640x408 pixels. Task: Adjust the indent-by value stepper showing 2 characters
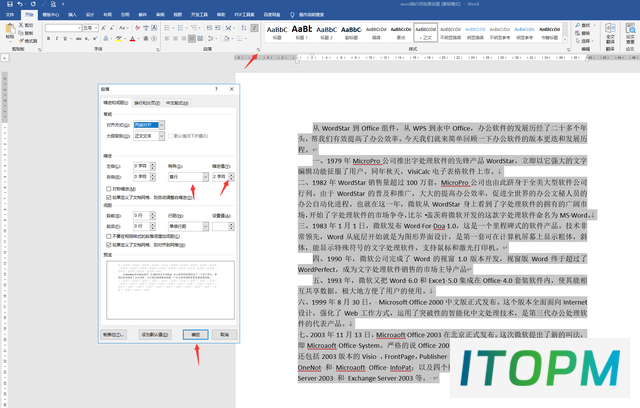click(x=231, y=177)
